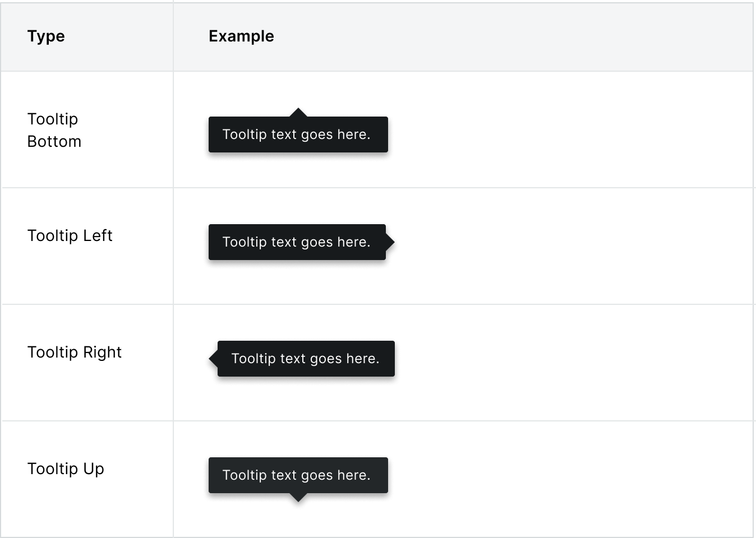Click the left-pointing arrow on Tooltip Right
The width and height of the screenshot is (756, 538).
click(x=213, y=359)
